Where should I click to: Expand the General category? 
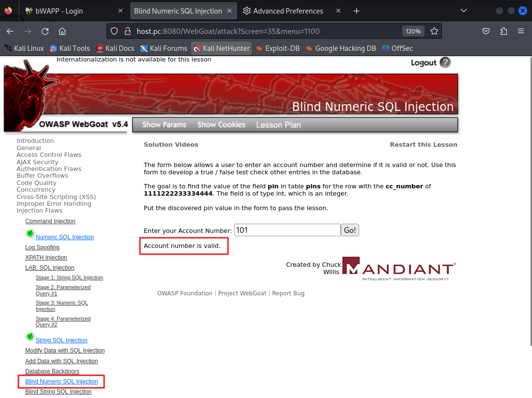click(29, 148)
